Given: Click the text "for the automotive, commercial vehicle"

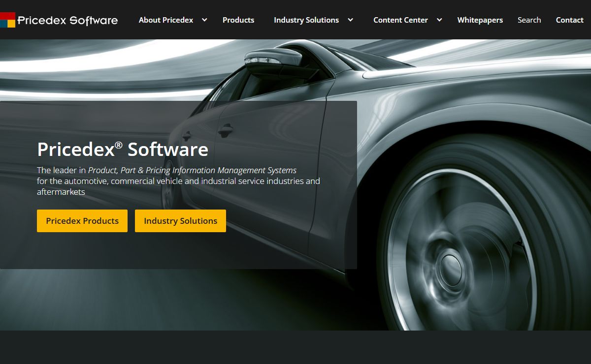Looking at the screenshot, I should [x=110, y=181].
